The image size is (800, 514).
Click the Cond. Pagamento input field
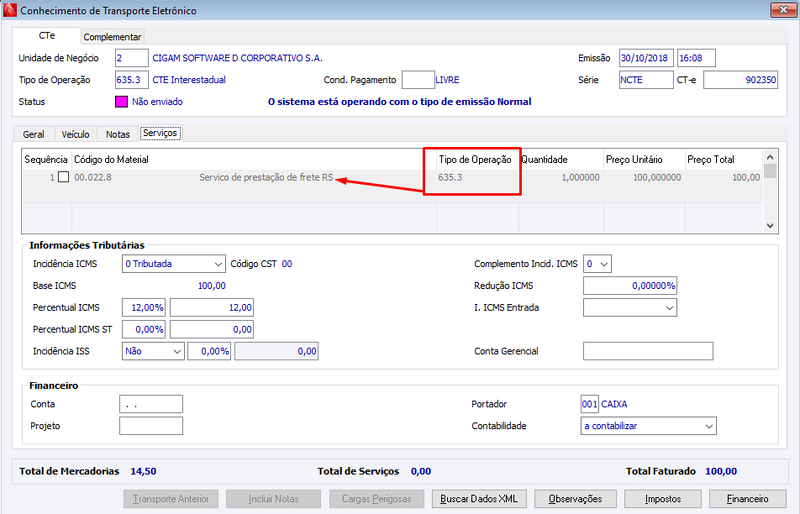[x=418, y=80]
